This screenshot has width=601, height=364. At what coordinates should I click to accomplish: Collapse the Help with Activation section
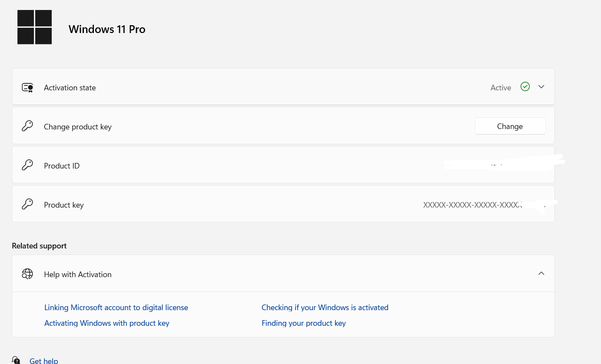pyautogui.click(x=541, y=274)
